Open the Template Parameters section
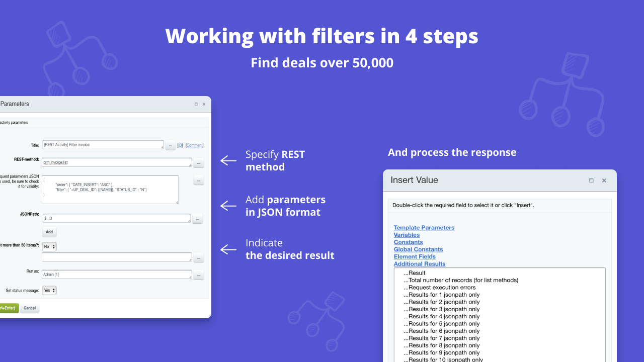This screenshot has height=362, width=644. (x=424, y=228)
